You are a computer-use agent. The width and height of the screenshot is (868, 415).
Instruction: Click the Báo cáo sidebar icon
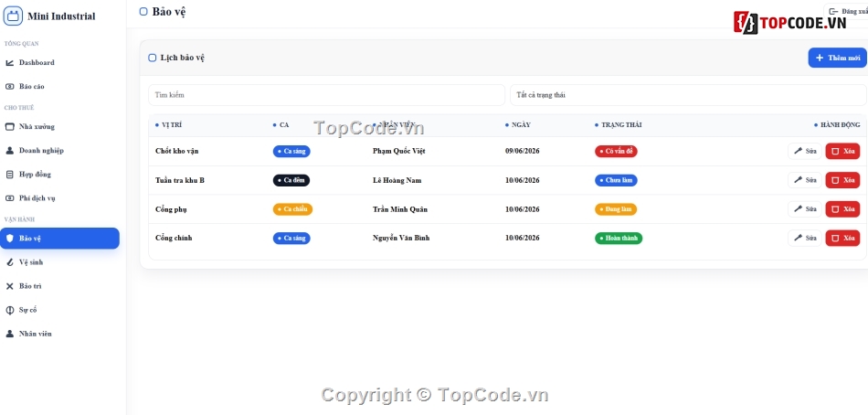[9, 87]
